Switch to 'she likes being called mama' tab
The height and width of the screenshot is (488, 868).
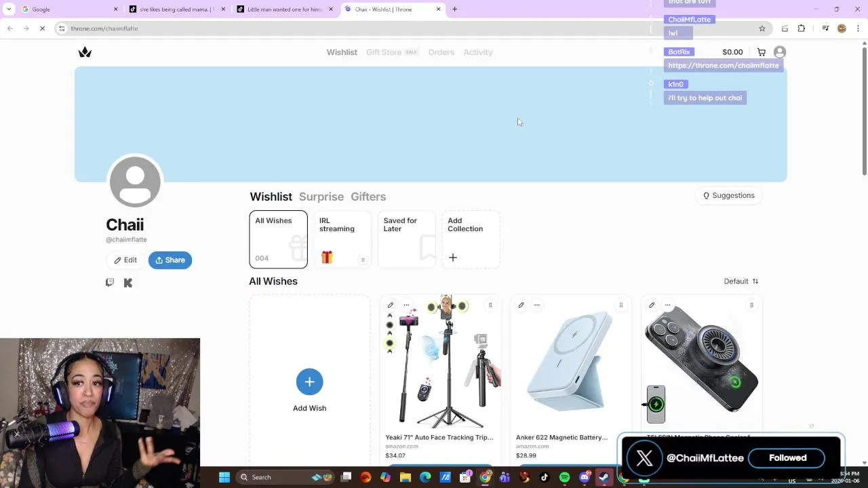(x=177, y=9)
